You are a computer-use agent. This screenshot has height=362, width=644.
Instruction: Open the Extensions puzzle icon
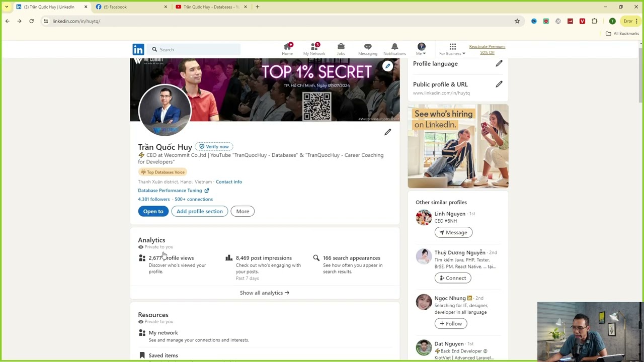[594, 21]
